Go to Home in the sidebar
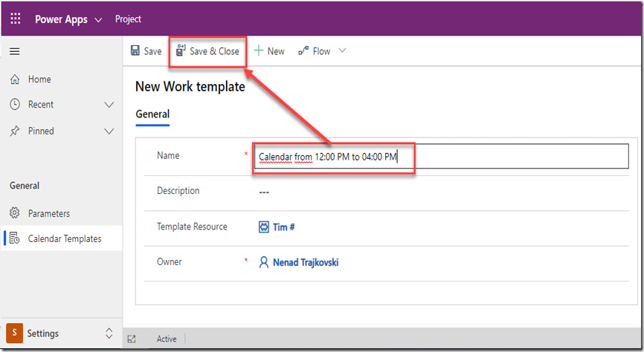644x352 pixels. (x=39, y=79)
